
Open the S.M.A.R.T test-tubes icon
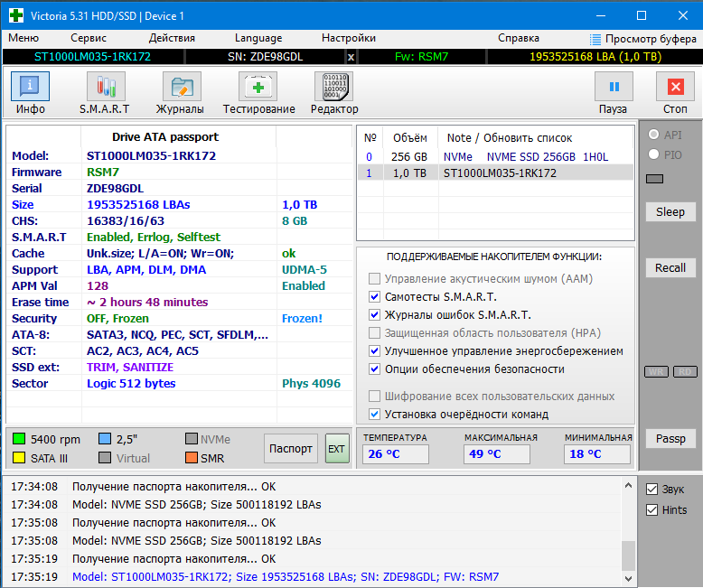pos(106,86)
